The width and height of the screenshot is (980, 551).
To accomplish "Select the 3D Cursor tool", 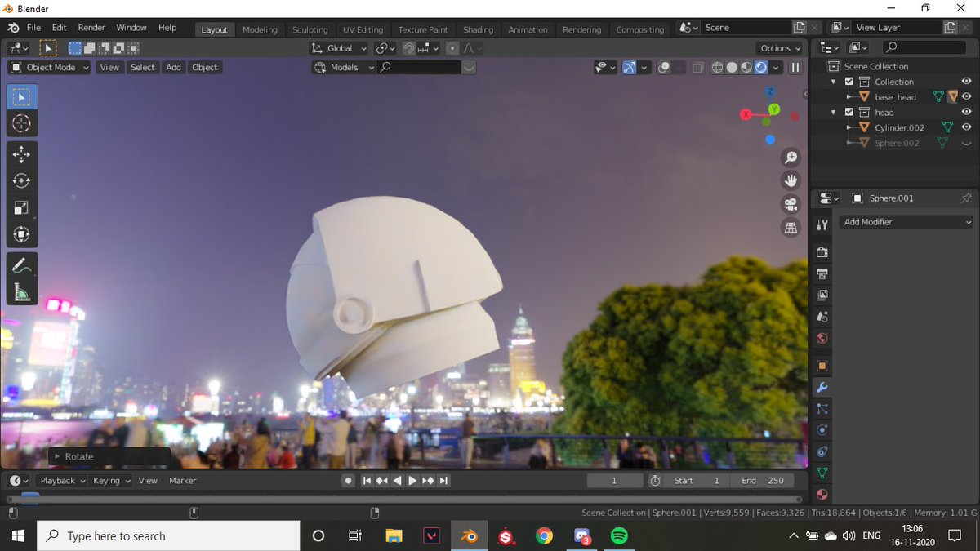I will 21,123.
